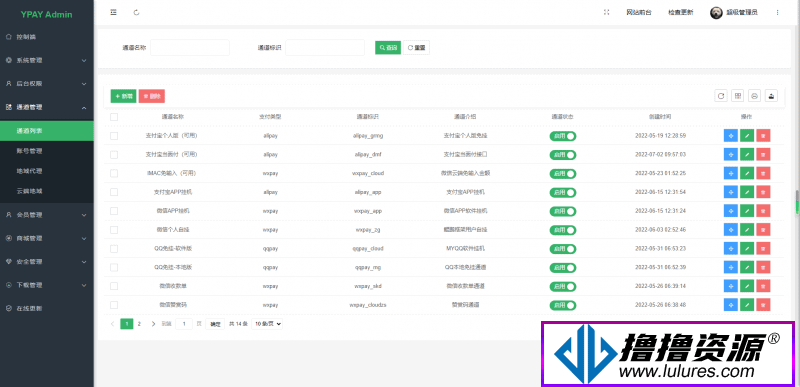Click 检查更新 in the header
Screen dimensions: 800x387
tap(681, 13)
